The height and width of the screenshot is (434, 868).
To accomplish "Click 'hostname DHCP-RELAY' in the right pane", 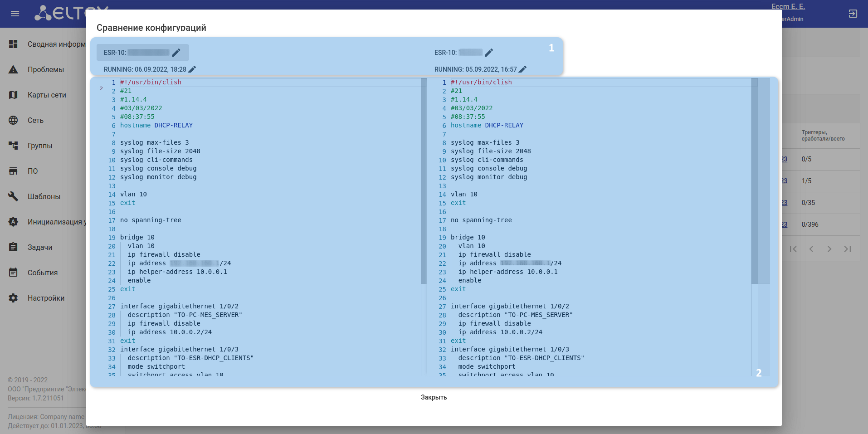I will (x=487, y=125).
